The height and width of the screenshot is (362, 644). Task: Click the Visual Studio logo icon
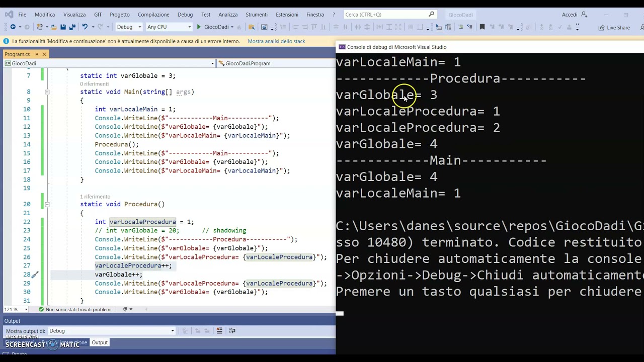(x=9, y=15)
